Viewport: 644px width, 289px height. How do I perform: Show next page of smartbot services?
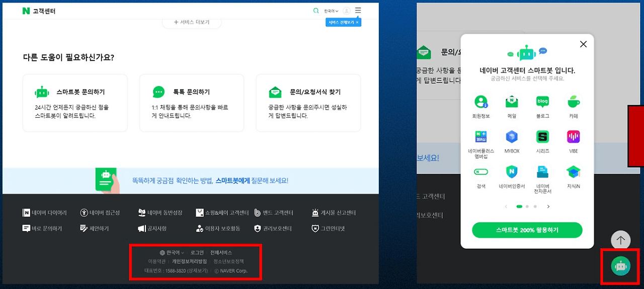[x=548, y=206]
